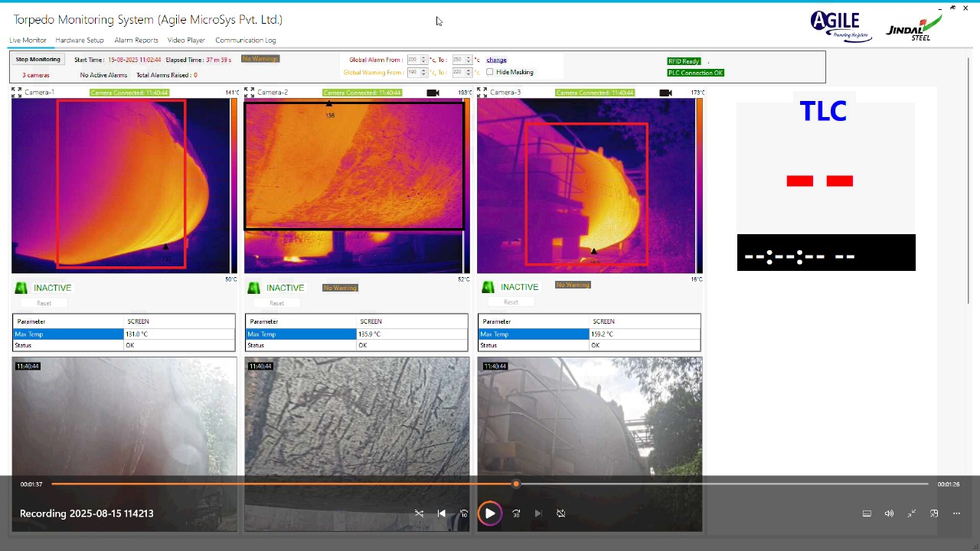The height and width of the screenshot is (551, 980).
Task: Exit fullscreen in the media player
Action: click(x=912, y=514)
